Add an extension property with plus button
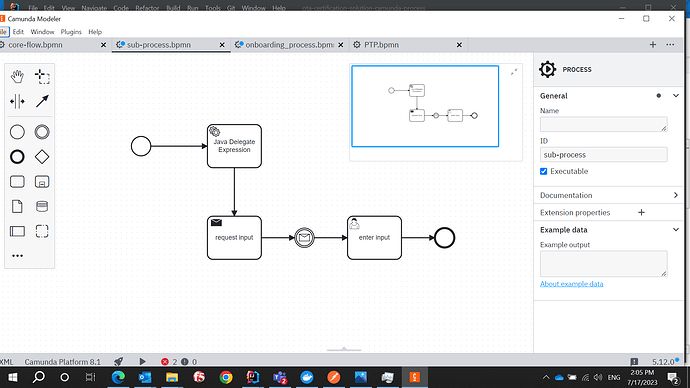The image size is (690, 388). click(x=641, y=212)
